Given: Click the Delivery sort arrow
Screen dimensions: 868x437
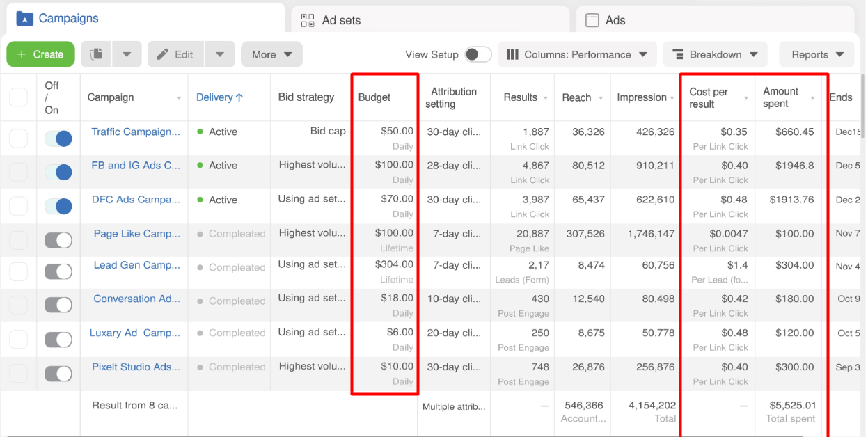Looking at the screenshot, I should click(239, 97).
